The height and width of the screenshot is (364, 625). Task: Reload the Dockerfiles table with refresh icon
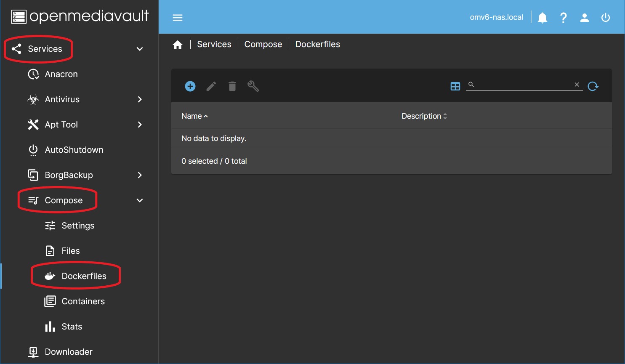[593, 86]
